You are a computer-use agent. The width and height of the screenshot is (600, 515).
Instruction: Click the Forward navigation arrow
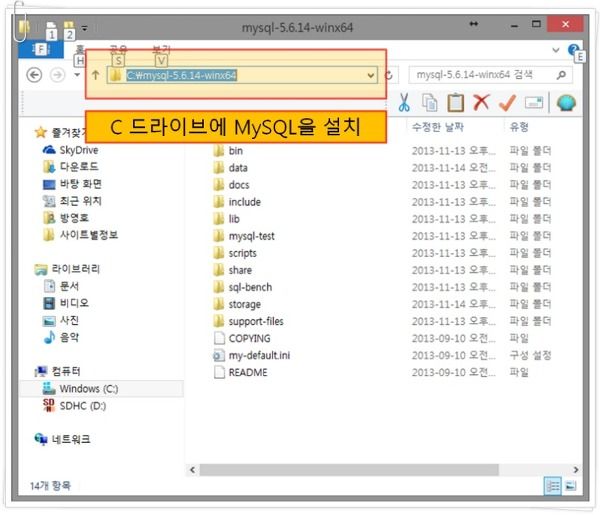tap(57, 75)
